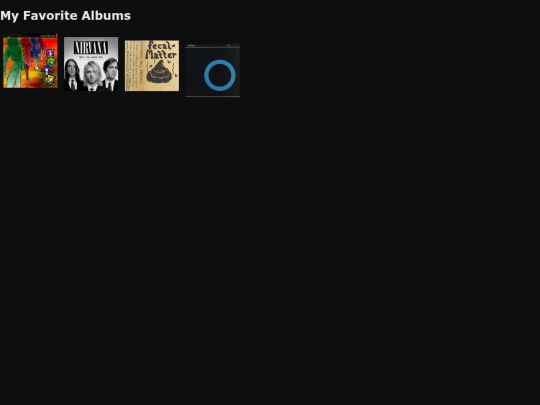The width and height of the screenshot is (540, 405).
Task: Open the Fecal Matter album cover
Action: 152,66
